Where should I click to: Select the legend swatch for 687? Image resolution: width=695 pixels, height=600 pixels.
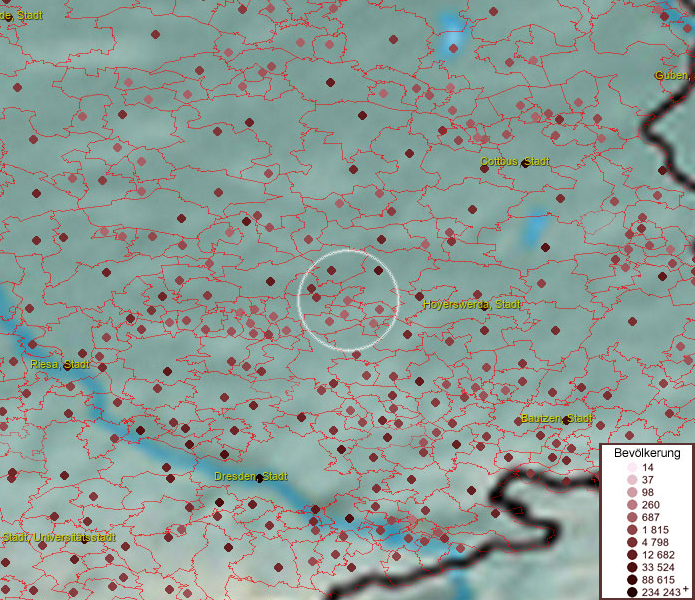click(632, 517)
